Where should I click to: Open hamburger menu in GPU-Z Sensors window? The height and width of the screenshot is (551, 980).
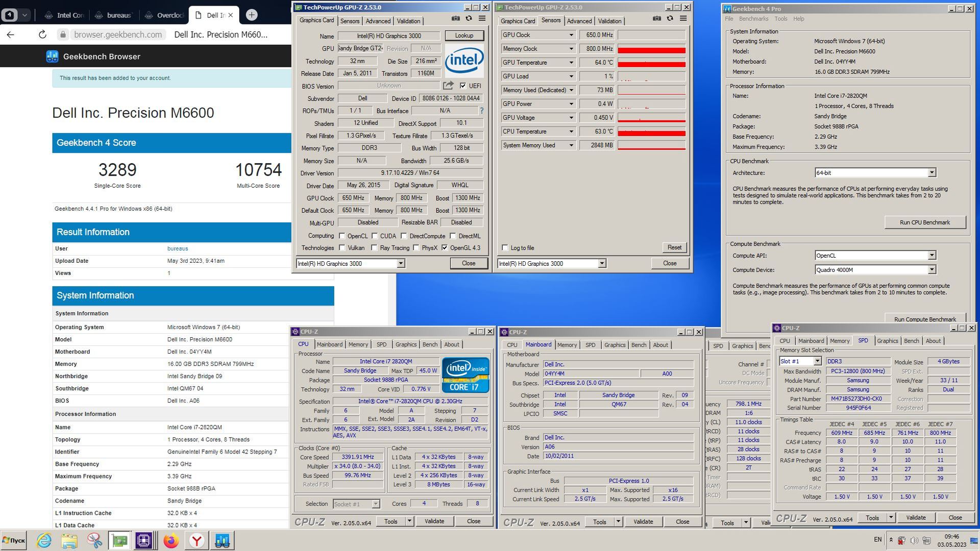tap(683, 19)
